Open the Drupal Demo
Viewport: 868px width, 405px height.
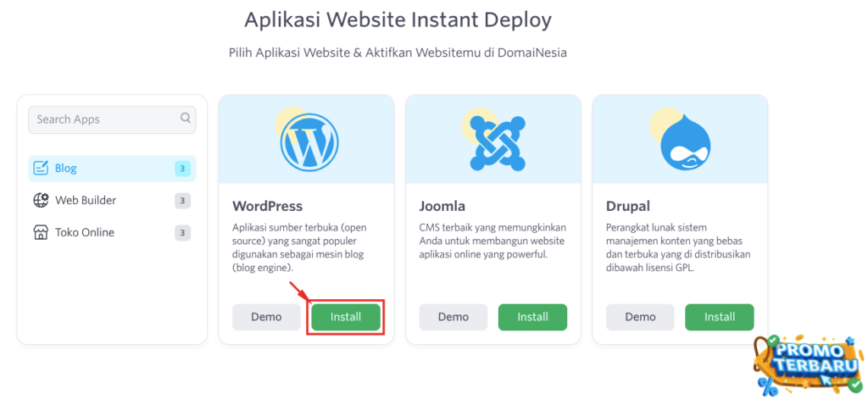641,317
